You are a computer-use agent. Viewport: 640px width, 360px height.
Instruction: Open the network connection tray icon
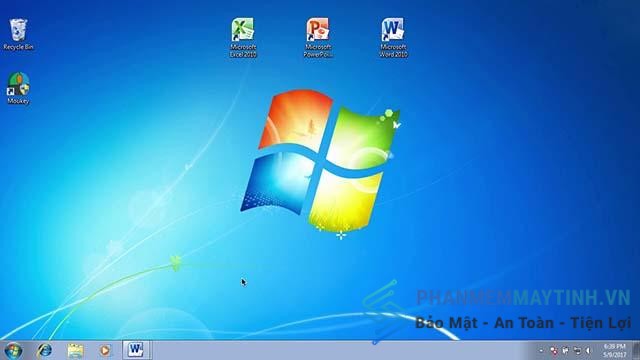(577, 350)
